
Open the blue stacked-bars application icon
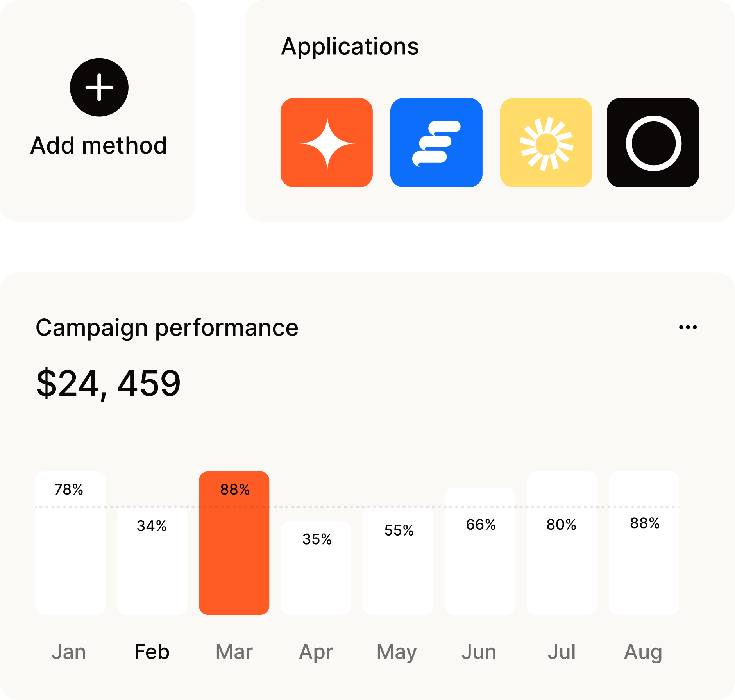click(436, 143)
